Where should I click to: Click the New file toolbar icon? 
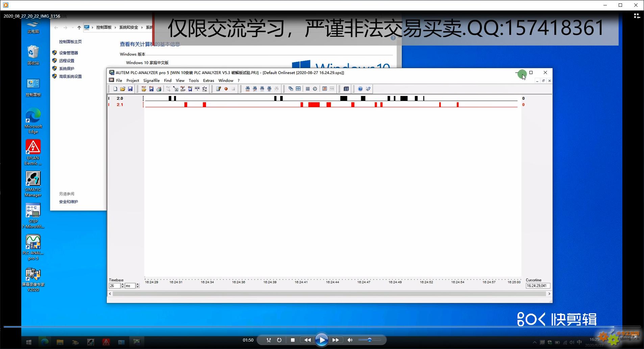[x=115, y=89]
